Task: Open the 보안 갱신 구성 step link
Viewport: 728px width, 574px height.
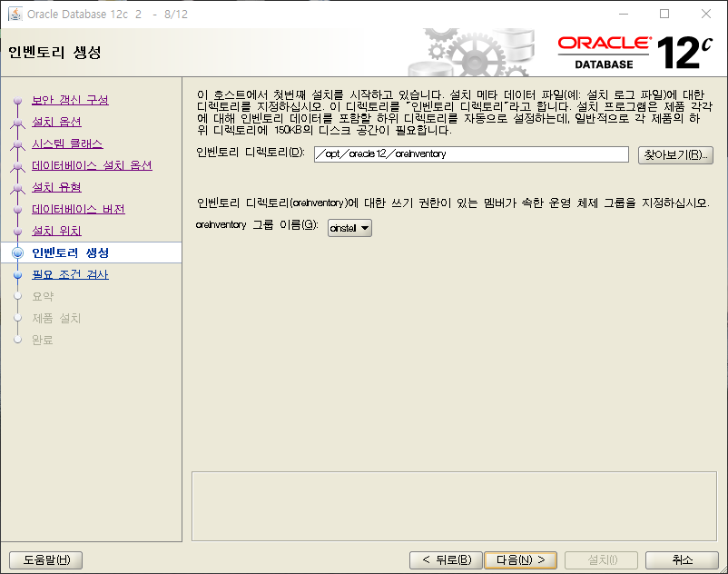Action: pyautogui.click(x=70, y=100)
